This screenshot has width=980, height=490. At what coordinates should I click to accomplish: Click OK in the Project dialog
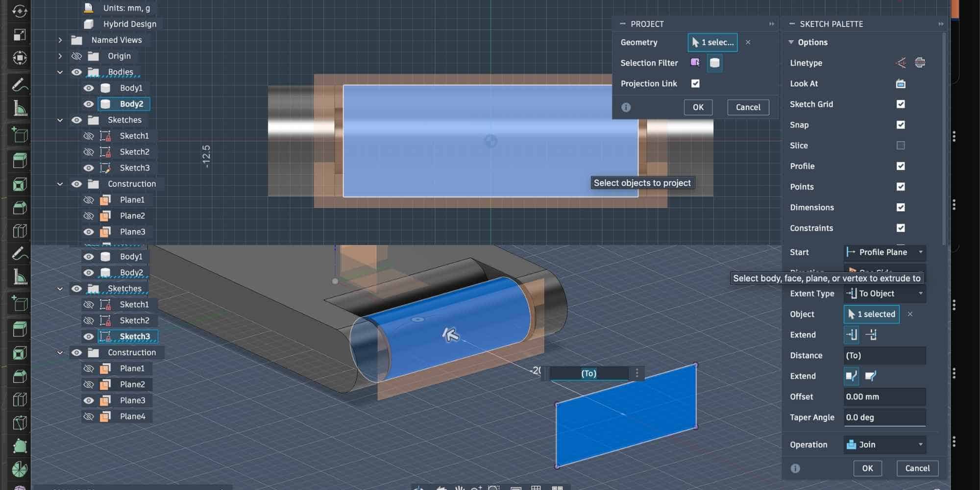pos(698,107)
